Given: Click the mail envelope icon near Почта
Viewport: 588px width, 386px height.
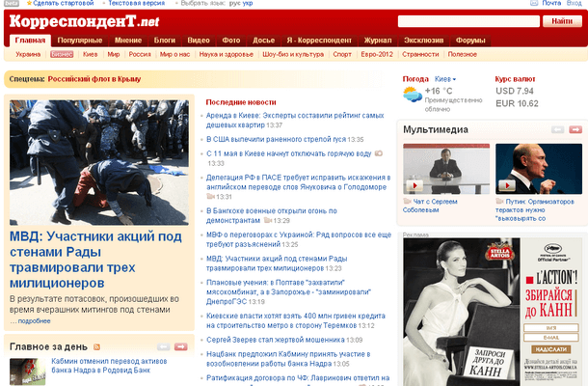Looking at the screenshot, I should coord(532,4).
